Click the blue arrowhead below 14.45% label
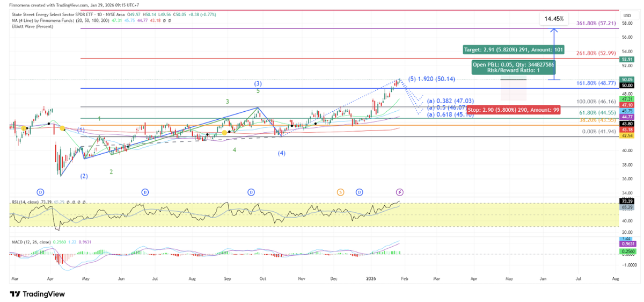This screenshot has height=302, width=644. 554,31
